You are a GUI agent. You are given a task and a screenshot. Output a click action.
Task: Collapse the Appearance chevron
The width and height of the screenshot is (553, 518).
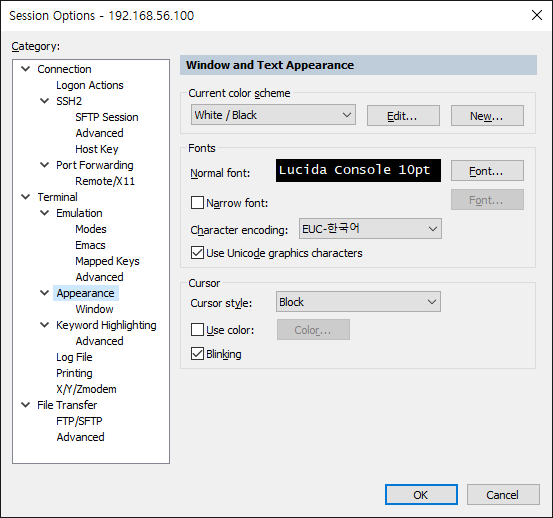click(44, 293)
